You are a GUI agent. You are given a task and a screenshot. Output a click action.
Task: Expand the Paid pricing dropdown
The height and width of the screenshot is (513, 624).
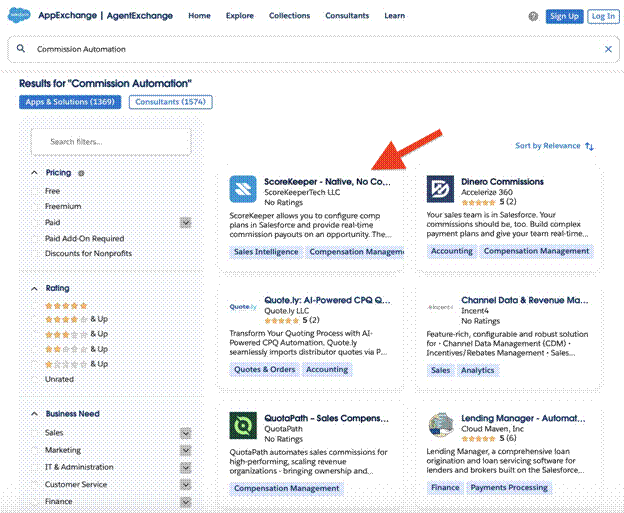coord(185,223)
